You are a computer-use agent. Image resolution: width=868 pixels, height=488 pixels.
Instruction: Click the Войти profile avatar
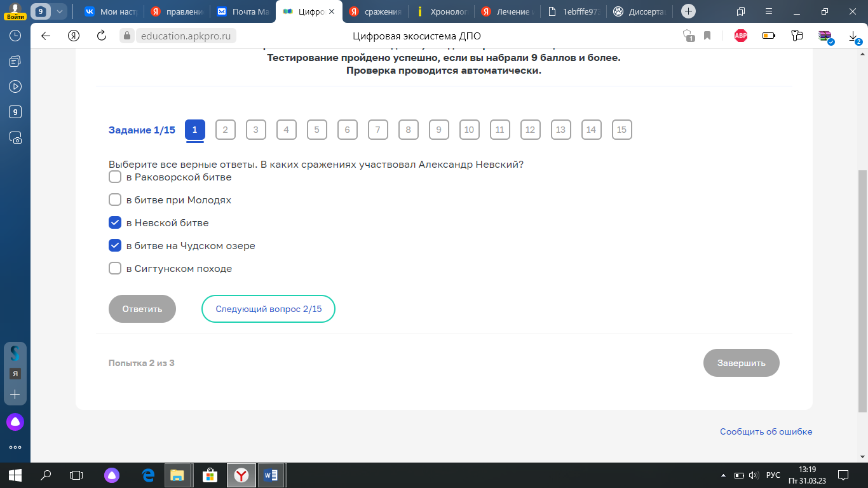click(x=15, y=11)
